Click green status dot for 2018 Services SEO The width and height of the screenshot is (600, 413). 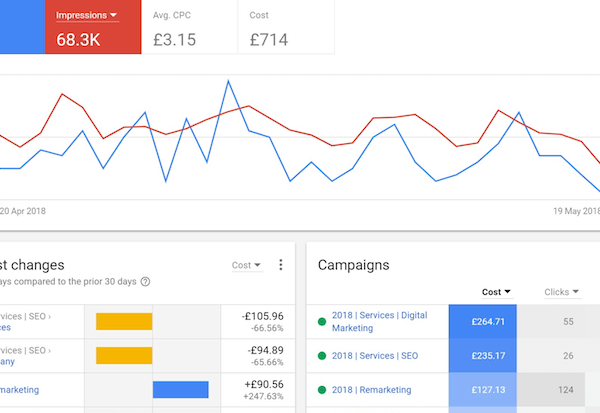(322, 355)
